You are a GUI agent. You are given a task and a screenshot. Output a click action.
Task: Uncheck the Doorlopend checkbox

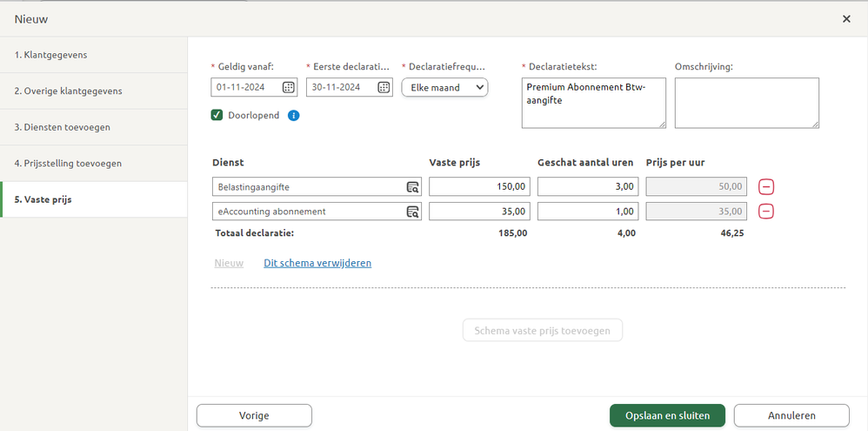pos(217,115)
